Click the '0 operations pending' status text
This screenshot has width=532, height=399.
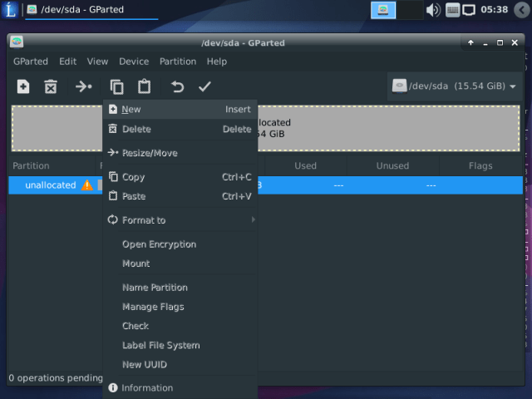click(x=56, y=377)
